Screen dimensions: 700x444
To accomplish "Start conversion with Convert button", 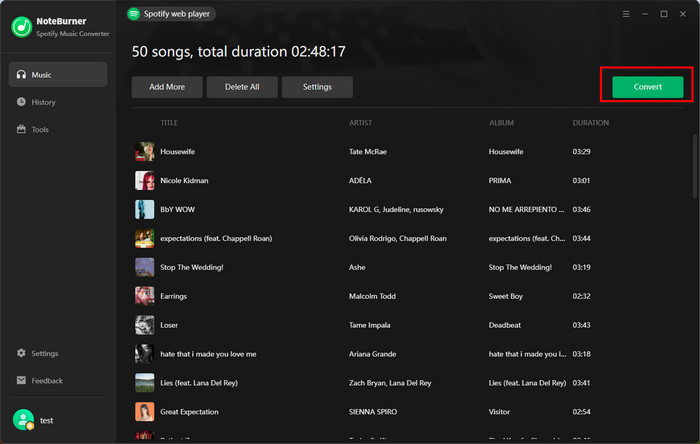I will 648,87.
